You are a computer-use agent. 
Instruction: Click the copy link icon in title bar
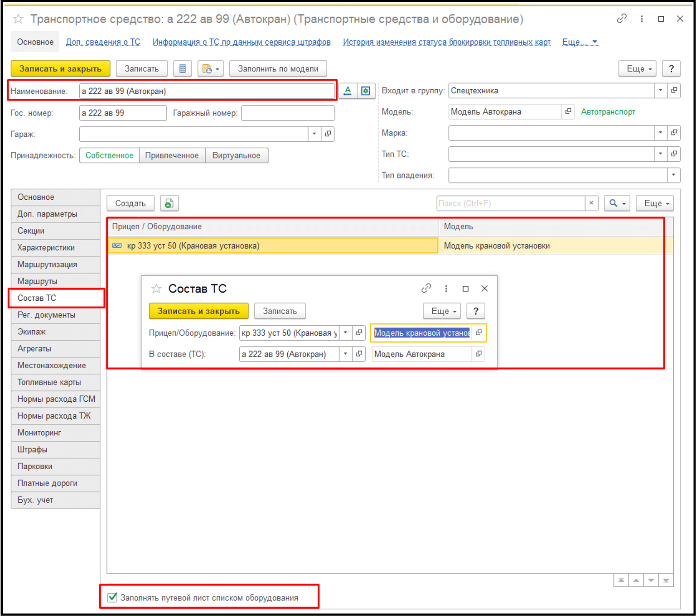(x=621, y=19)
